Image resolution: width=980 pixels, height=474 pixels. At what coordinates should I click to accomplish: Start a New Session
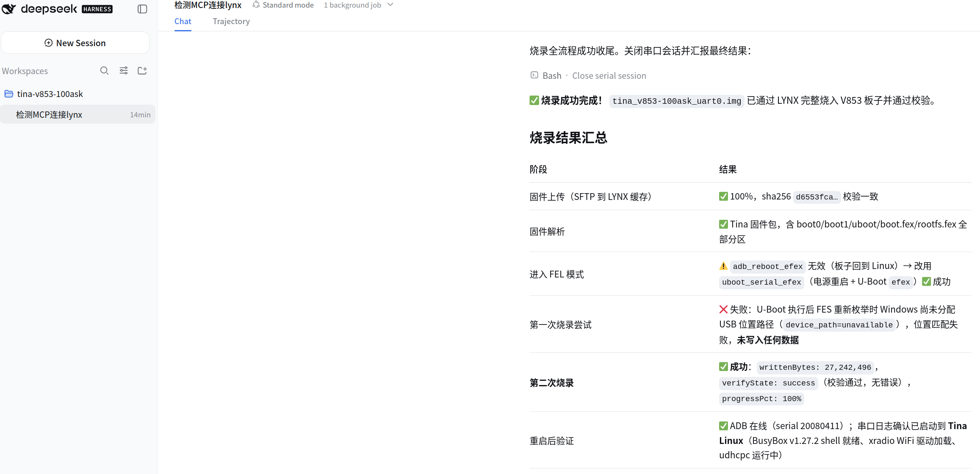75,43
